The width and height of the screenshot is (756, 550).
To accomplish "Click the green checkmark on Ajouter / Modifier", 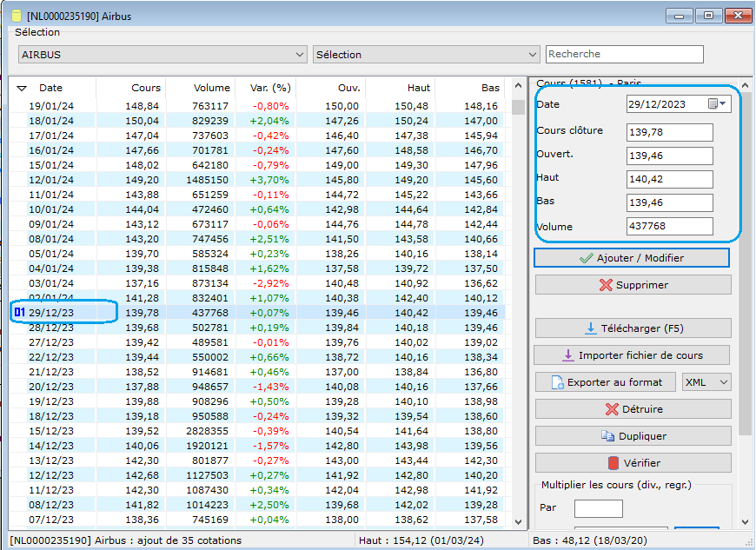I will pyautogui.click(x=586, y=258).
